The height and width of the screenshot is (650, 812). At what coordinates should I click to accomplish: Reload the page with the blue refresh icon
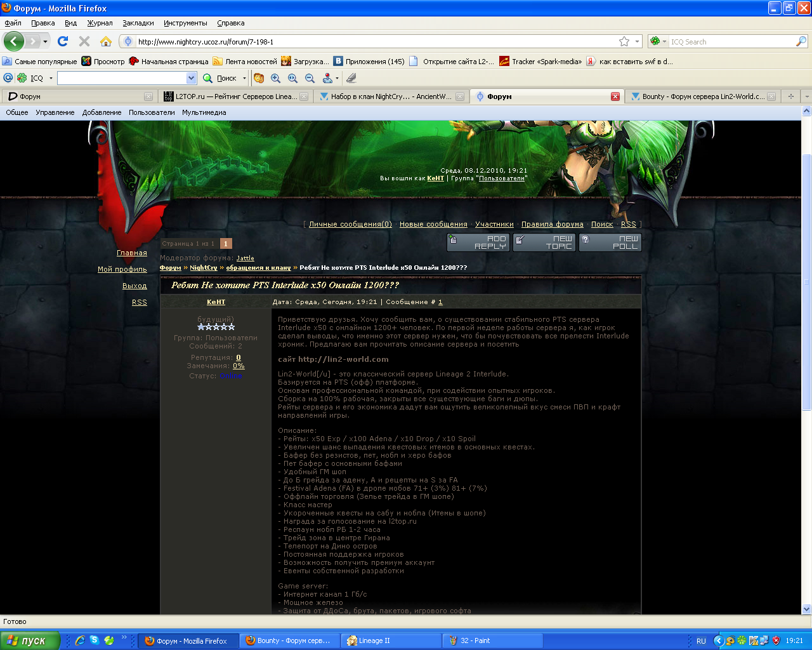click(x=63, y=41)
